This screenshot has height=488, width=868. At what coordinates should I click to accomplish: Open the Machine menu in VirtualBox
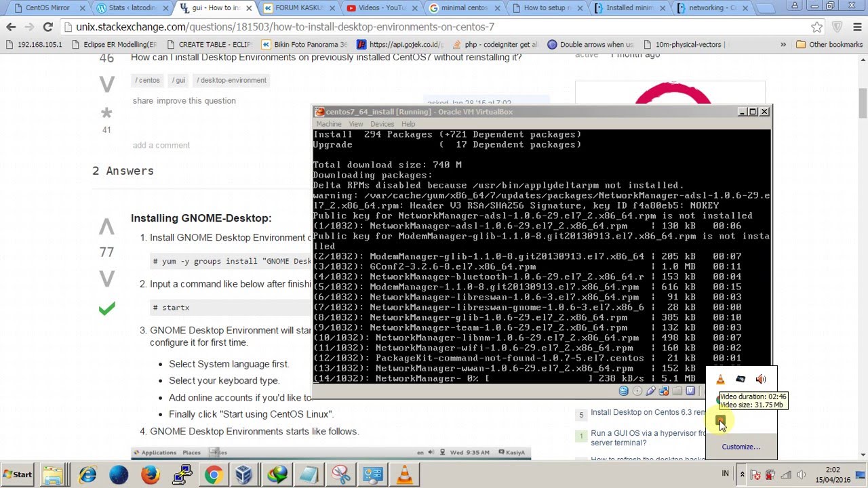[329, 124]
